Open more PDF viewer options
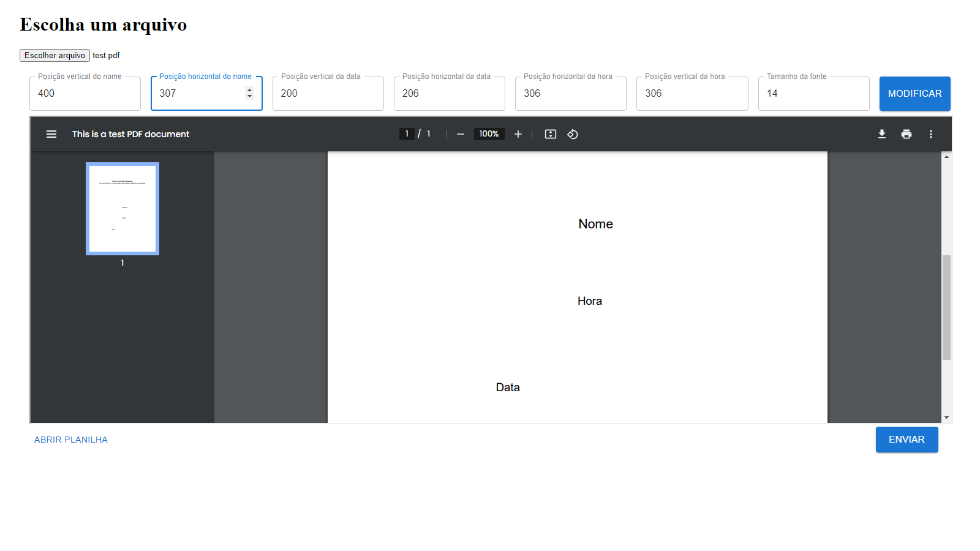 (x=931, y=134)
